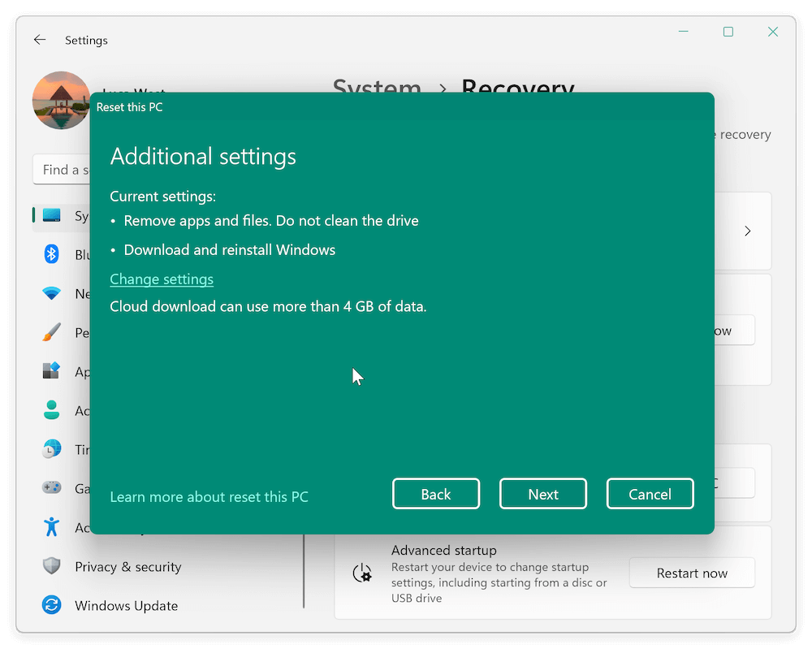
Task: Expand the recovery option row chevron
Action: [747, 231]
